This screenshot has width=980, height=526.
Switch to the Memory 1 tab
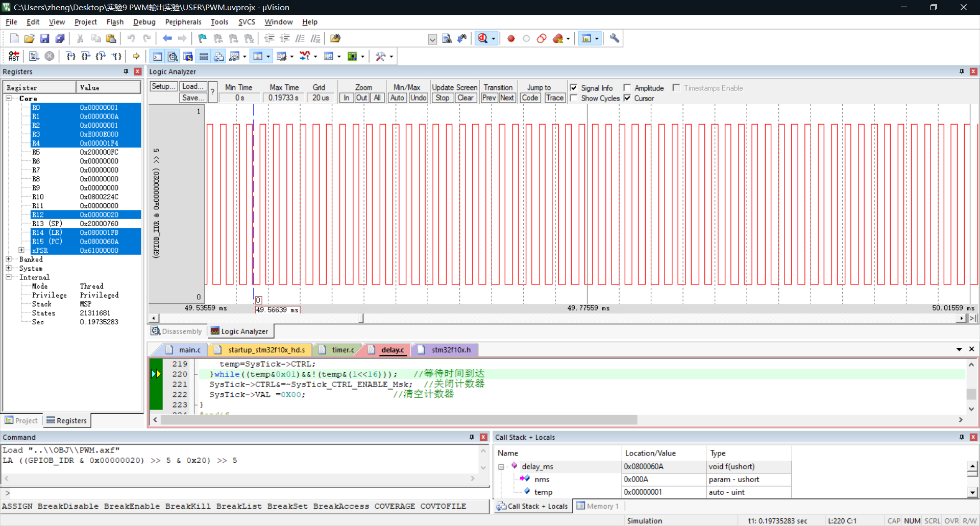tap(597, 506)
